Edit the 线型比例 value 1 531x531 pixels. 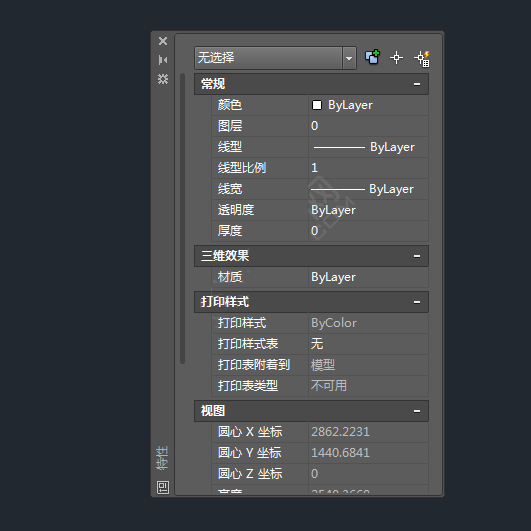coord(368,168)
